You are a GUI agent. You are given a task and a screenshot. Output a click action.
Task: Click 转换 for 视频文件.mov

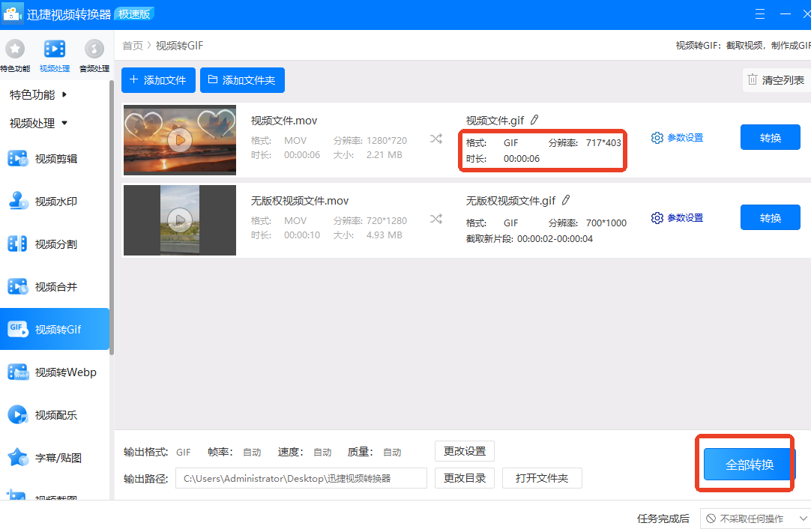[x=770, y=138]
